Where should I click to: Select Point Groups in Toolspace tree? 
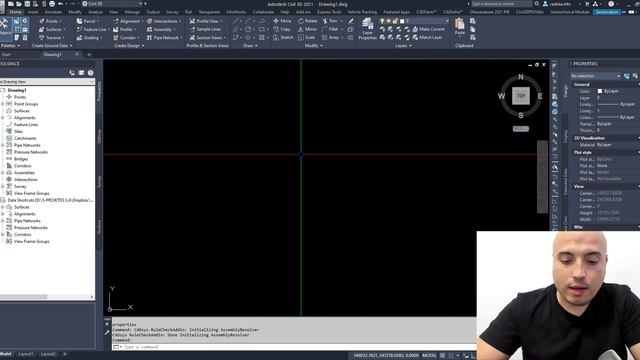[x=26, y=104]
